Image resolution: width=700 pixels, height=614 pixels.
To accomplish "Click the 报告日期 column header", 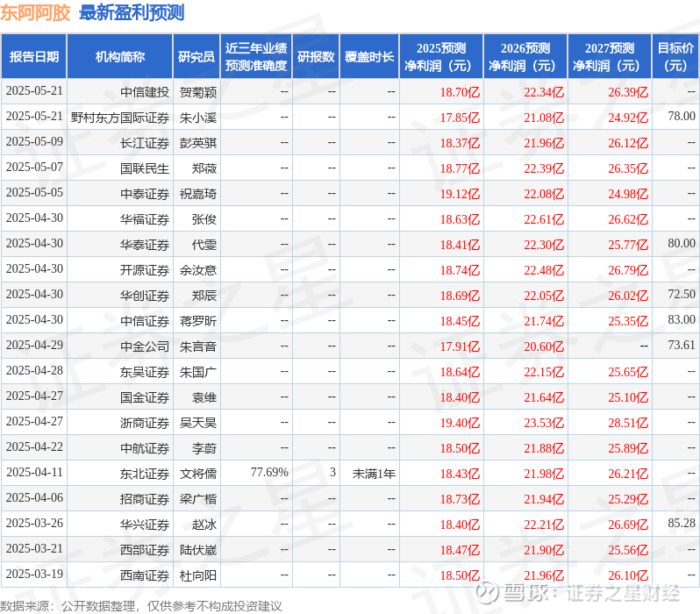I will click(x=34, y=57).
